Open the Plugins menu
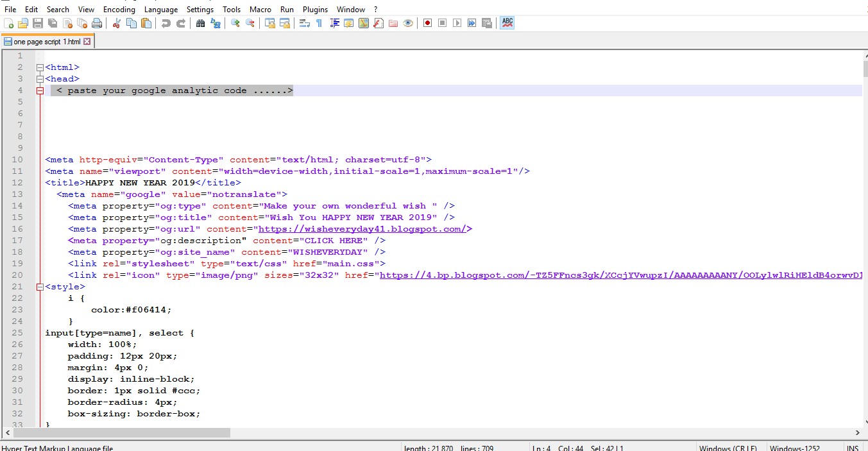The height and width of the screenshot is (451, 868). (x=315, y=9)
